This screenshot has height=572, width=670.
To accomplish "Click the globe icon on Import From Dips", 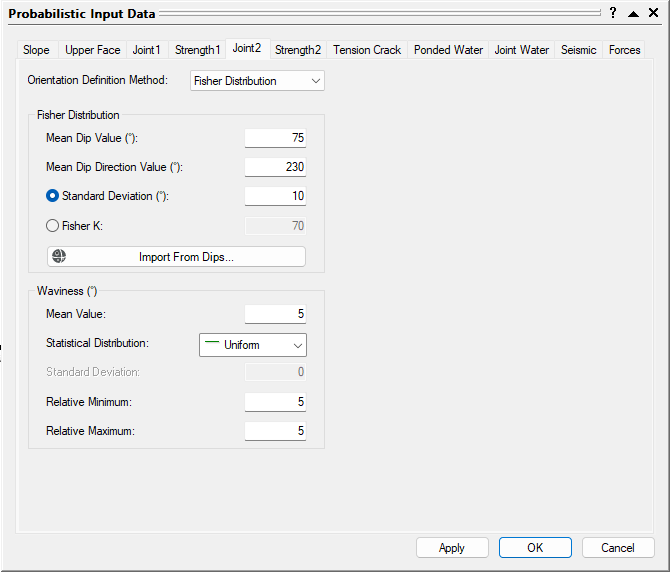I will [59, 256].
